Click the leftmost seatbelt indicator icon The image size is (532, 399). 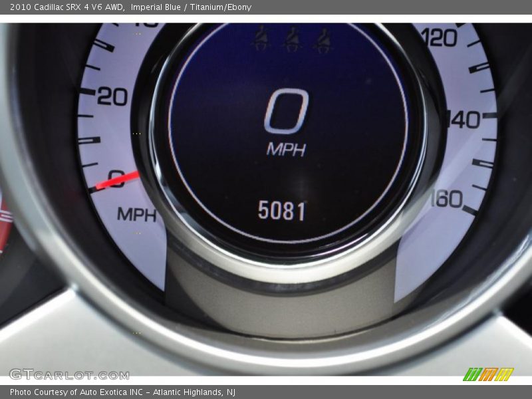(x=261, y=39)
